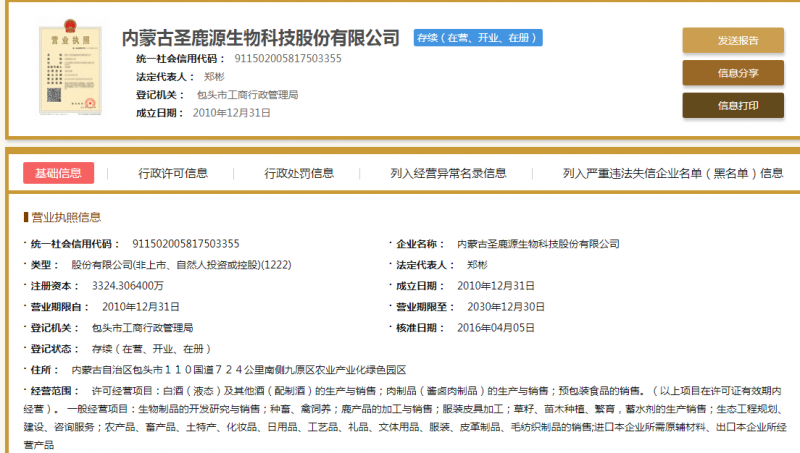Click 登记机关 value in license info section
Viewport: 800px width, 453px height.
142,328
